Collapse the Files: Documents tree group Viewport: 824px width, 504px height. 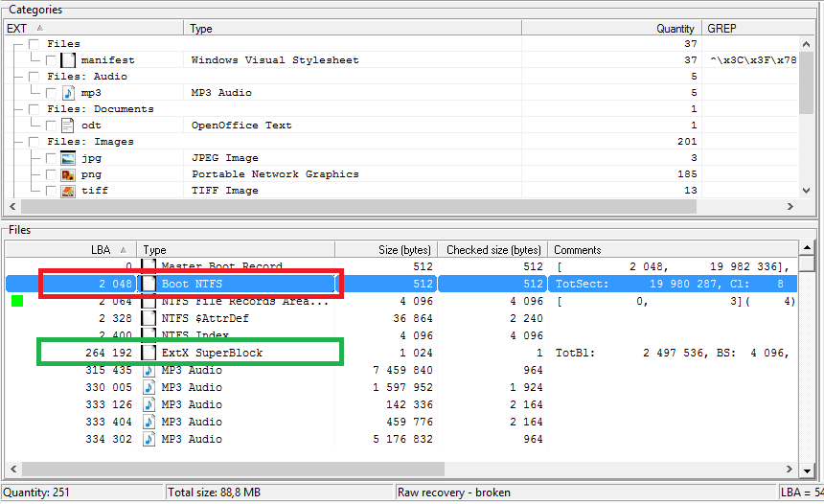17,109
